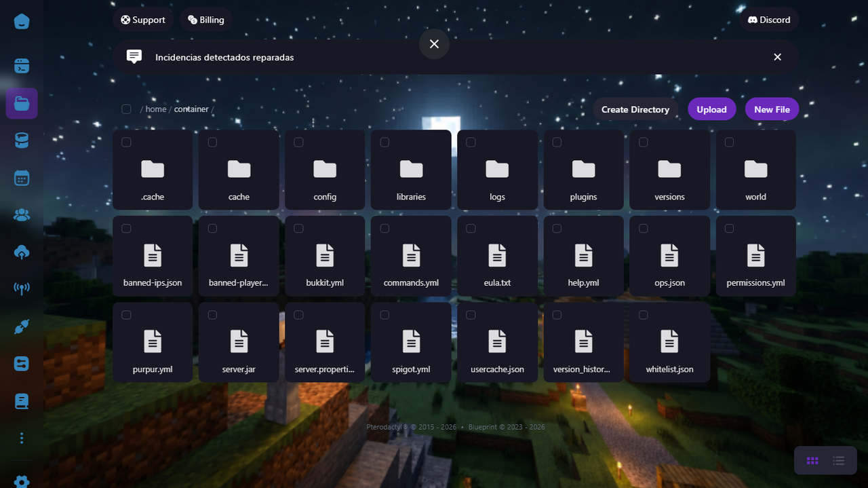Screen dimensions: 868x488
Task: Tick the checkbox on .cache folder
Action: (126, 143)
